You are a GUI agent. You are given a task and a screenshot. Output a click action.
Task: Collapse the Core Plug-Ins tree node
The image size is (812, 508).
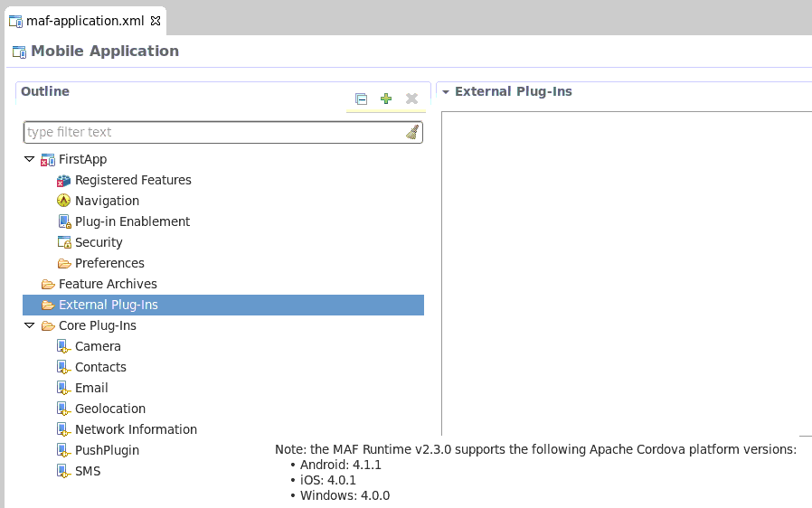(29, 325)
